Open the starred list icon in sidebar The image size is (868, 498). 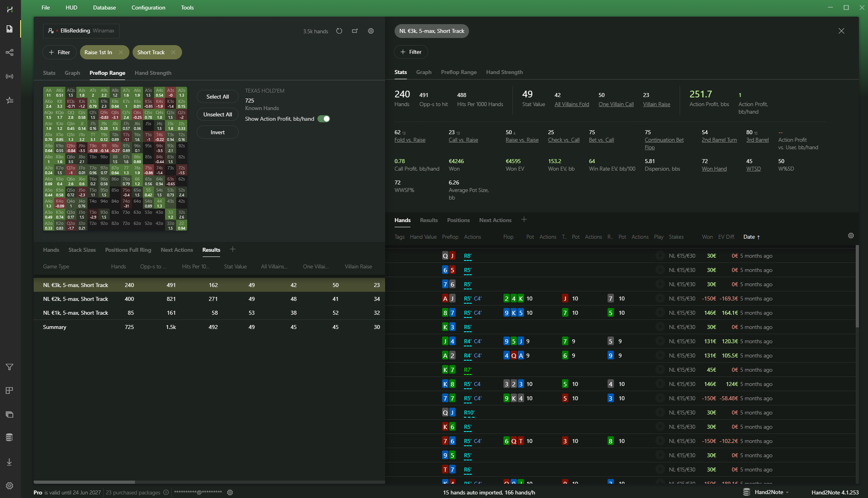click(9, 100)
